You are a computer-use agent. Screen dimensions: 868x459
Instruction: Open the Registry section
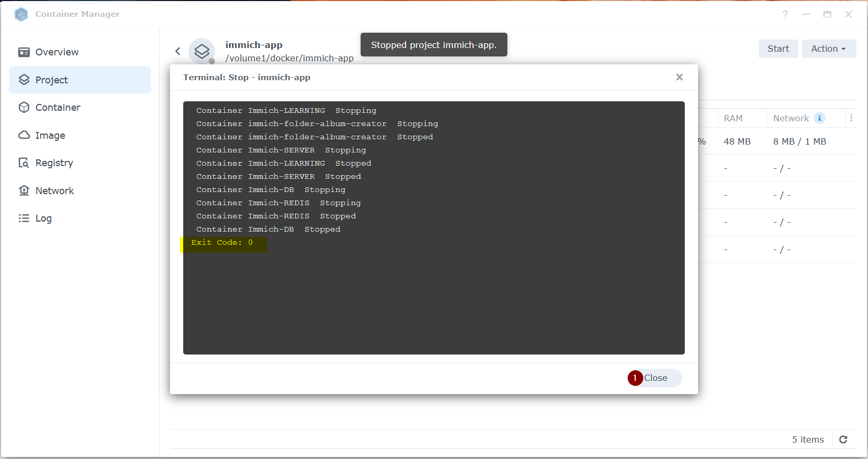coord(80,163)
